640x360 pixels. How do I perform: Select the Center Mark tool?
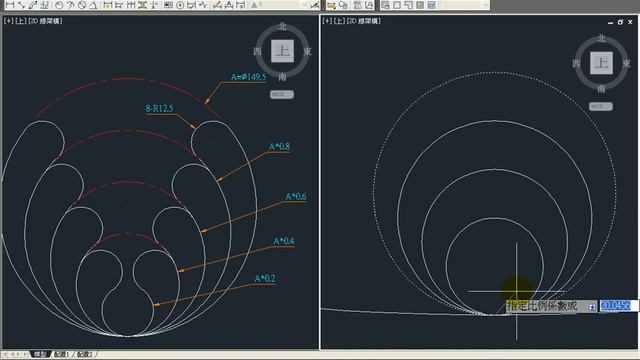[180, 5]
